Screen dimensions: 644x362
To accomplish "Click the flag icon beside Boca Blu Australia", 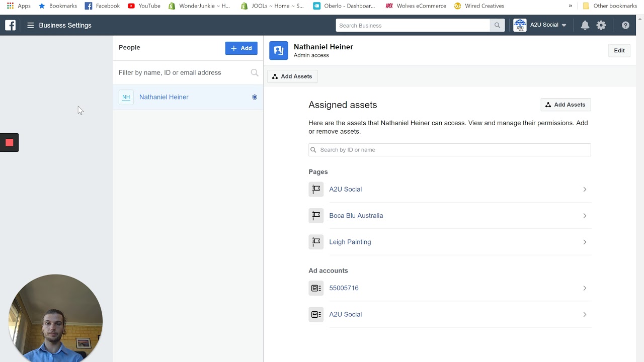I will [x=316, y=216].
